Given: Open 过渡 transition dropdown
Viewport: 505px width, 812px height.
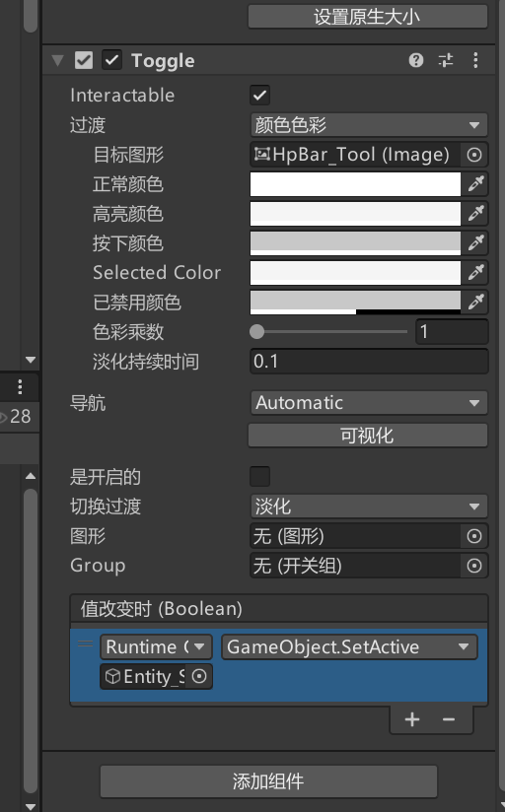Looking at the screenshot, I should (x=369, y=125).
